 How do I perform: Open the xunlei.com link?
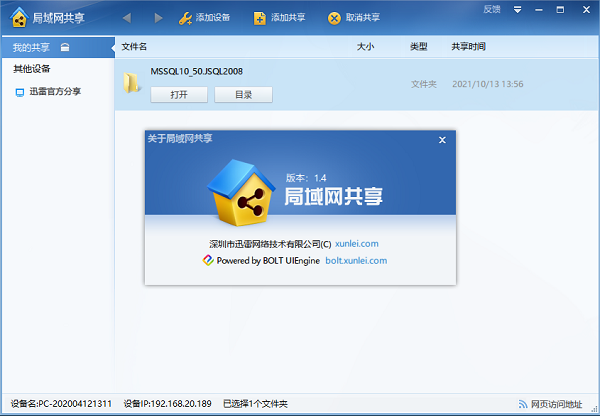coord(357,243)
